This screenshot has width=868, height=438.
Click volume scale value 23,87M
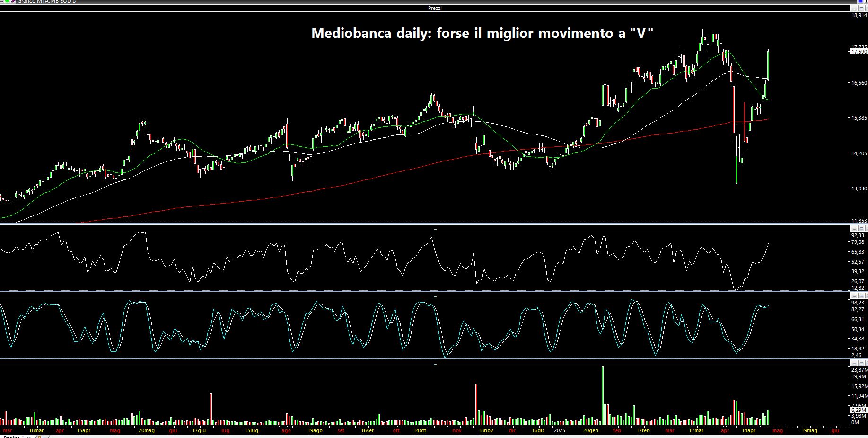(859, 370)
